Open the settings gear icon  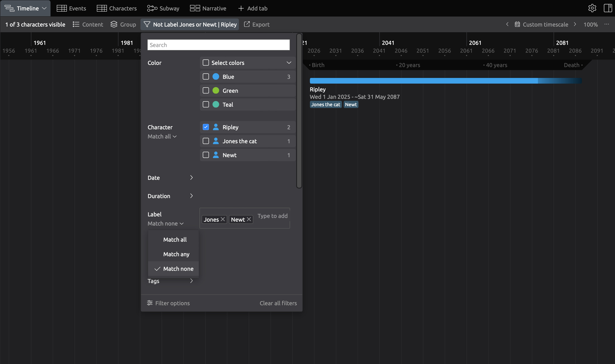click(592, 8)
